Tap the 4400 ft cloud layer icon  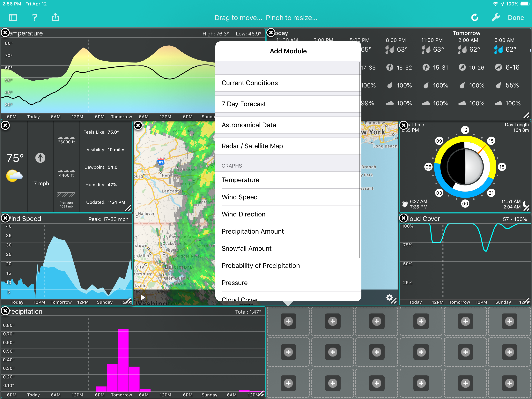pyautogui.click(x=66, y=171)
